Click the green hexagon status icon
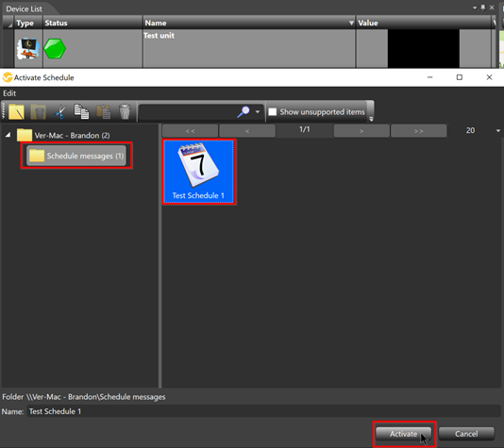 [x=55, y=48]
